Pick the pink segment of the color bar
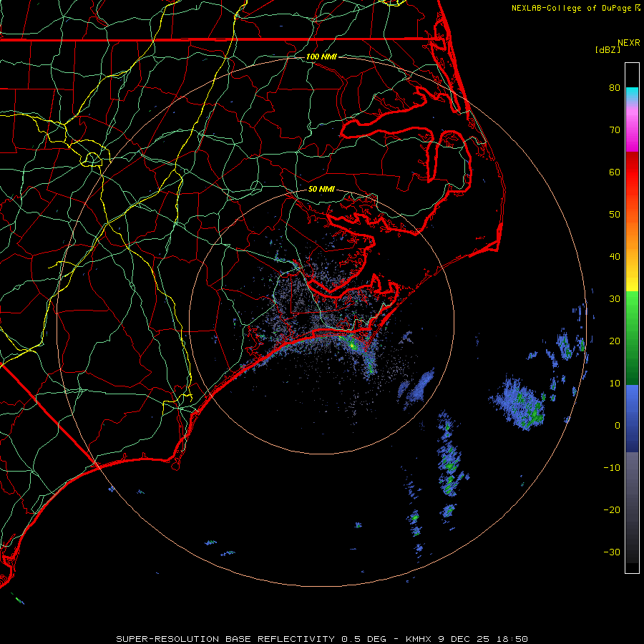The width and height of the screenshot is (644, 644). 632,130
